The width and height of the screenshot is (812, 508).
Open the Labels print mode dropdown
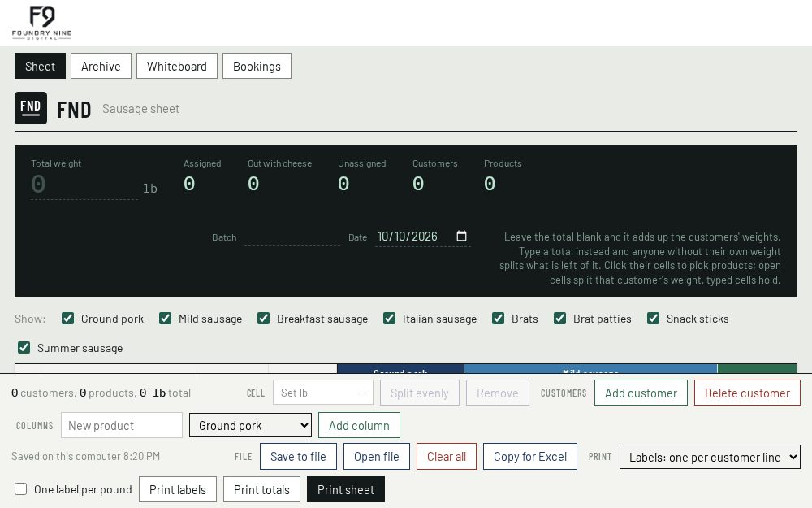click(x=710, y=457)
